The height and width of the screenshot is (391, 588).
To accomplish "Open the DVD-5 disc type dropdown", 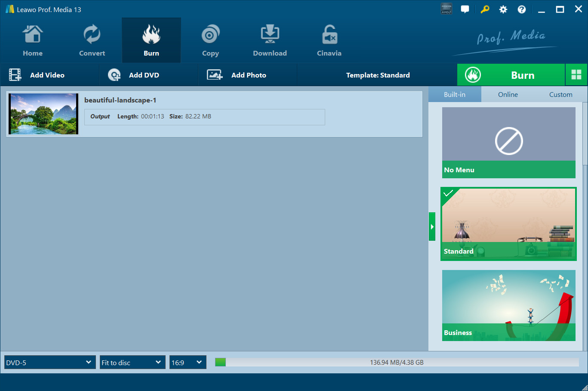I will point(50,363).
